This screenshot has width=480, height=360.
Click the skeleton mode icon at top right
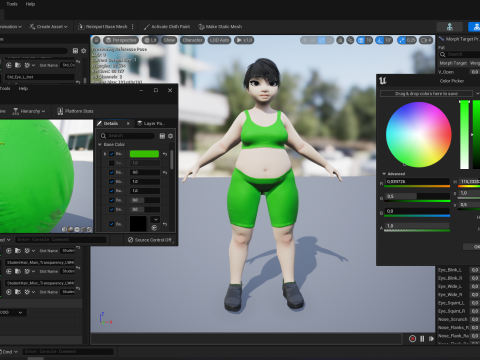tap(450, 27)
